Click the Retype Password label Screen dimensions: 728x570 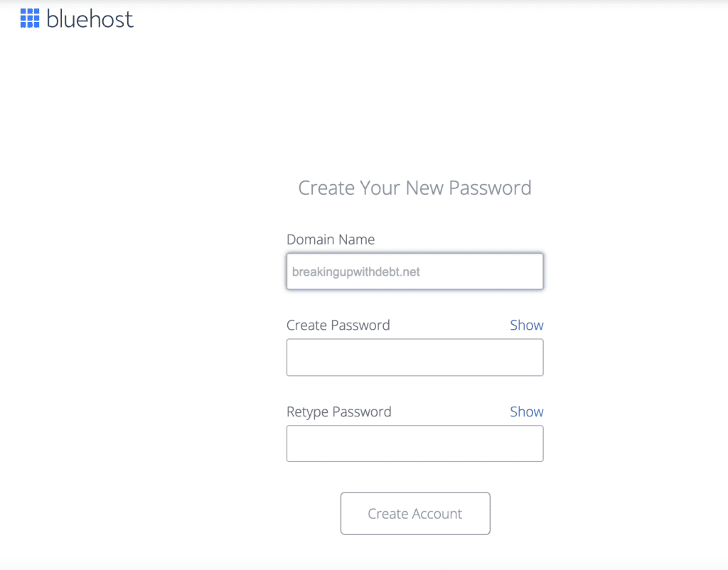[339, 412]
